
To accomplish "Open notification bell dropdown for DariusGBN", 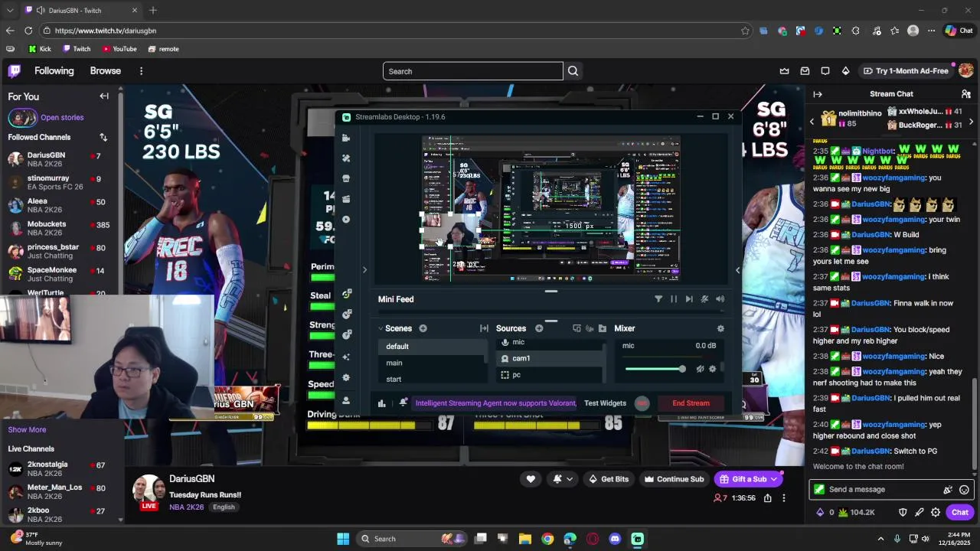I will coord(563,479).
